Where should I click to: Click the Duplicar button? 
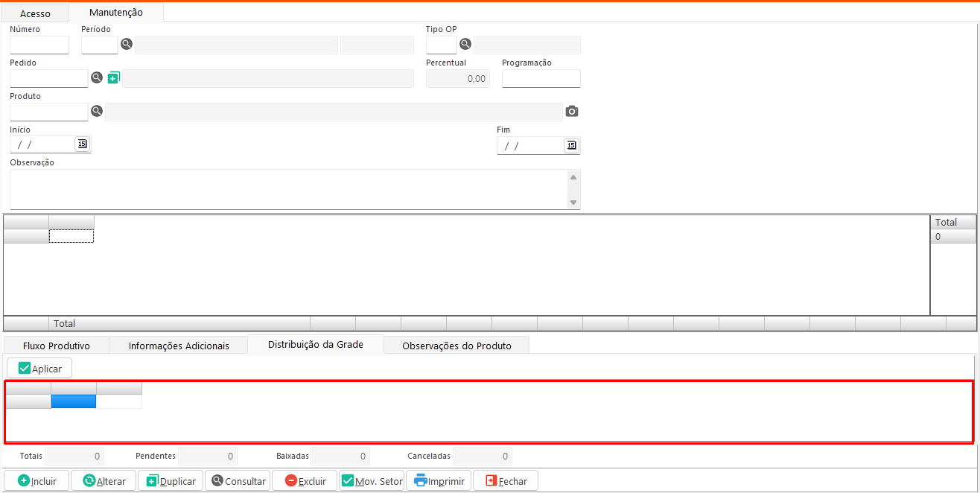(x=171, y=481)
